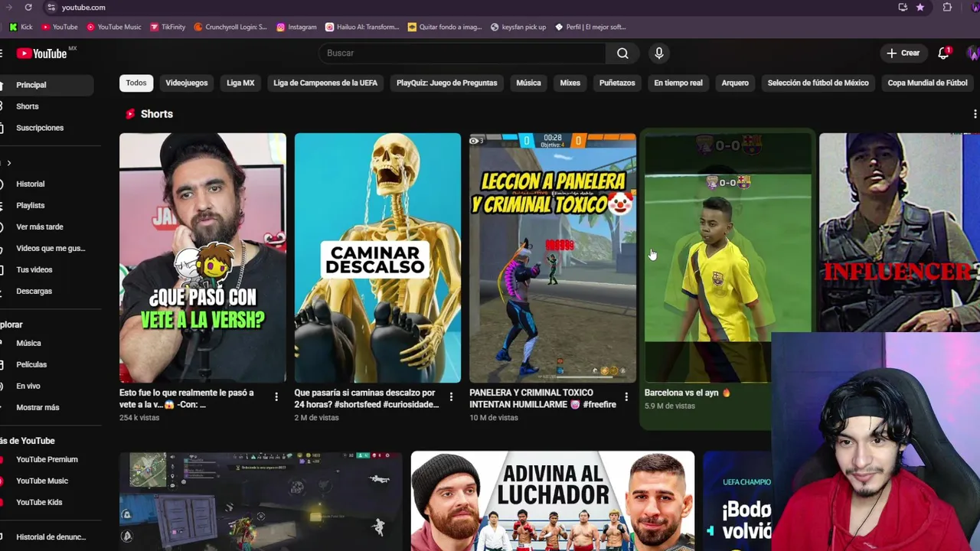Open the TikFinity bookmark
The width and height of the screenshot is (980, 551).
(168, 27)
